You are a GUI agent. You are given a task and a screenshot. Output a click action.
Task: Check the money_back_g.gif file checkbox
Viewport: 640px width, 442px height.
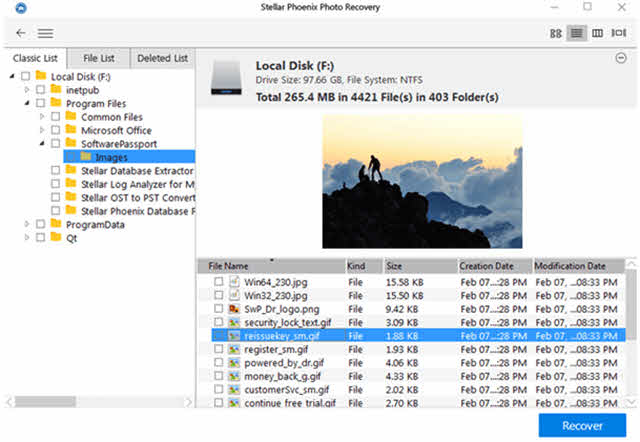click(219, 376)
